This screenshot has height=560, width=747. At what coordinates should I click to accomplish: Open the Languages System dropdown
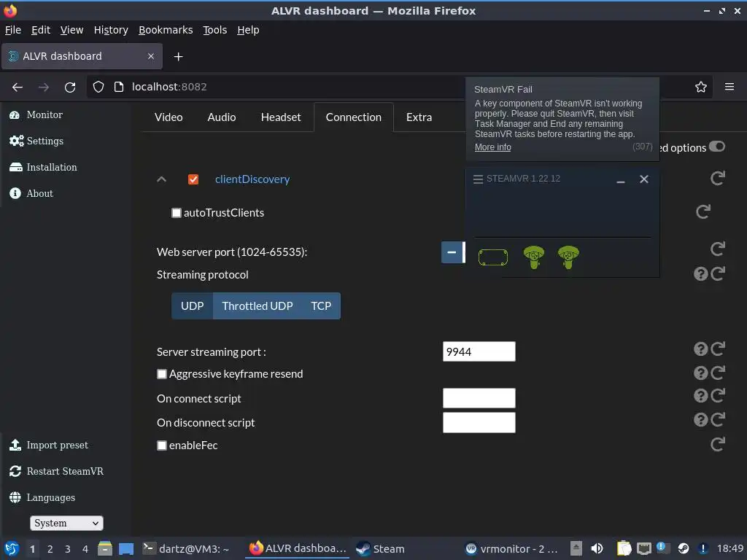click(66, 523)
